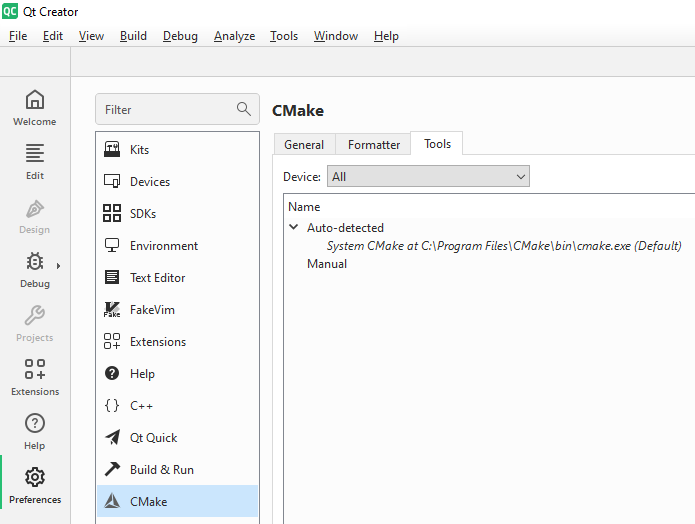The height and width of the screenshot is (524, 695).
Task: Open the Projects mode
Action: pyautogui.click(x=35, y=324)
